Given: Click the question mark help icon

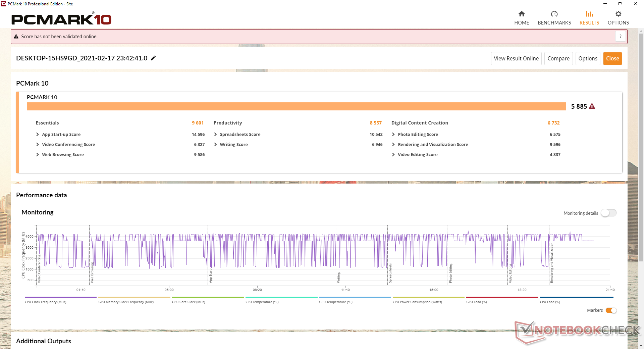Looking at the screenshot, I should click(620, 36).
